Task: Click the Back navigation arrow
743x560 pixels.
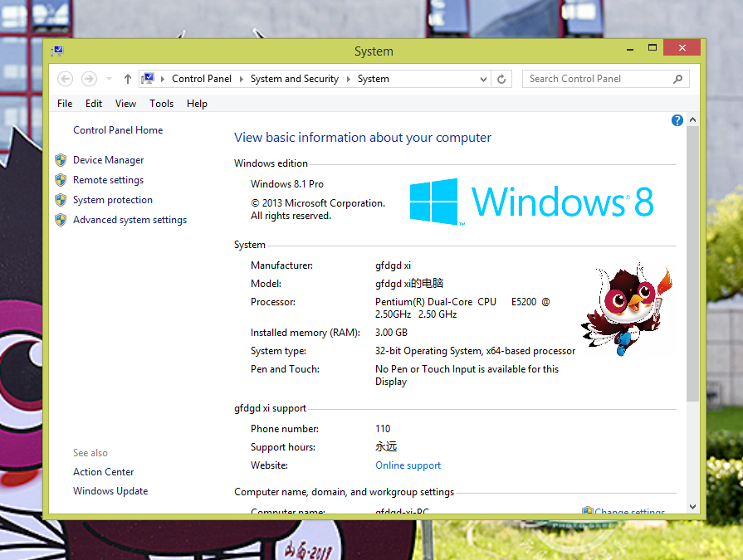Action: [65, 79]
